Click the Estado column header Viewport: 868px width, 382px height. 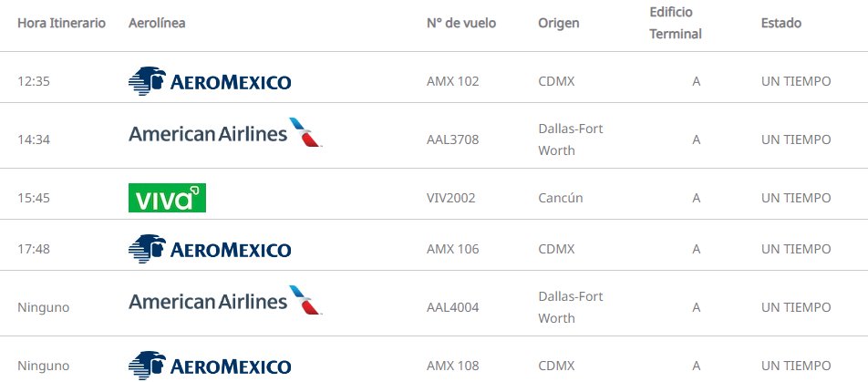pos(780,23)
